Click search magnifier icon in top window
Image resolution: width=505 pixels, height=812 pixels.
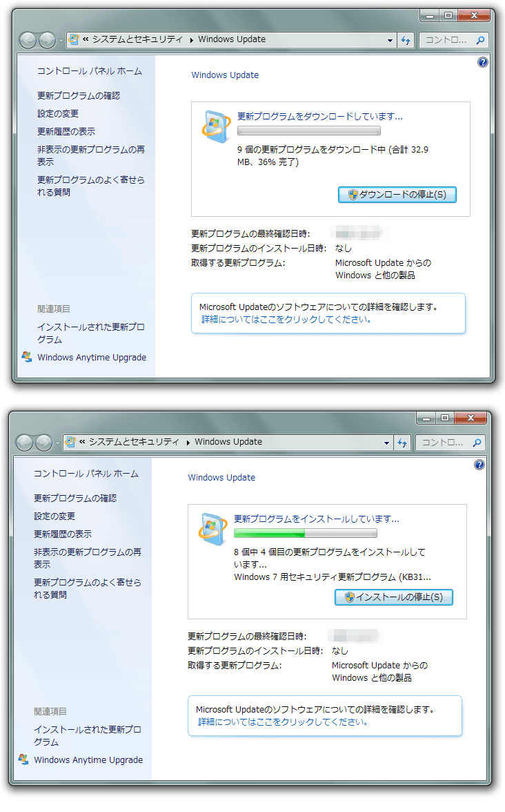(x=480, y=40)
